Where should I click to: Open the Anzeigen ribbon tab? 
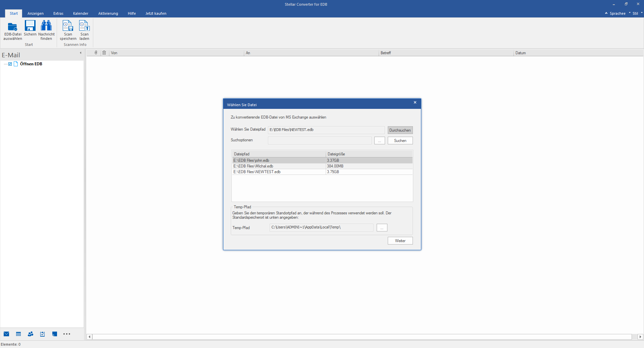36,13
